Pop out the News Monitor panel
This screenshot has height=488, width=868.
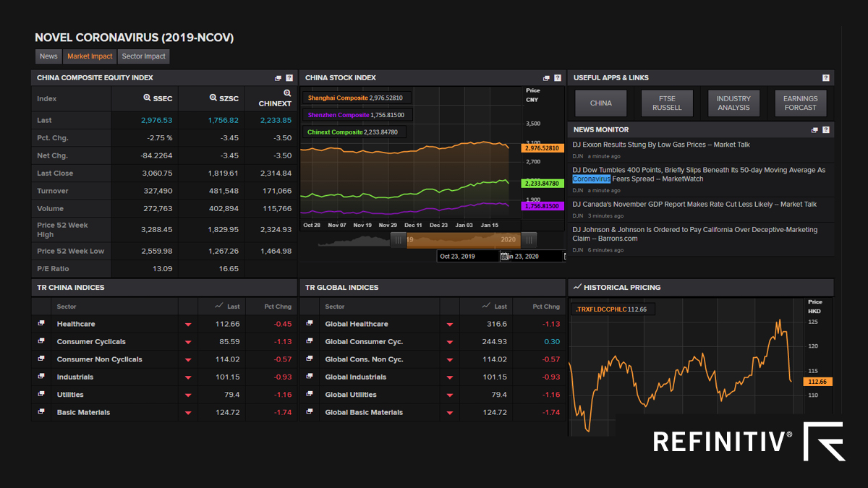click(814, 130)
